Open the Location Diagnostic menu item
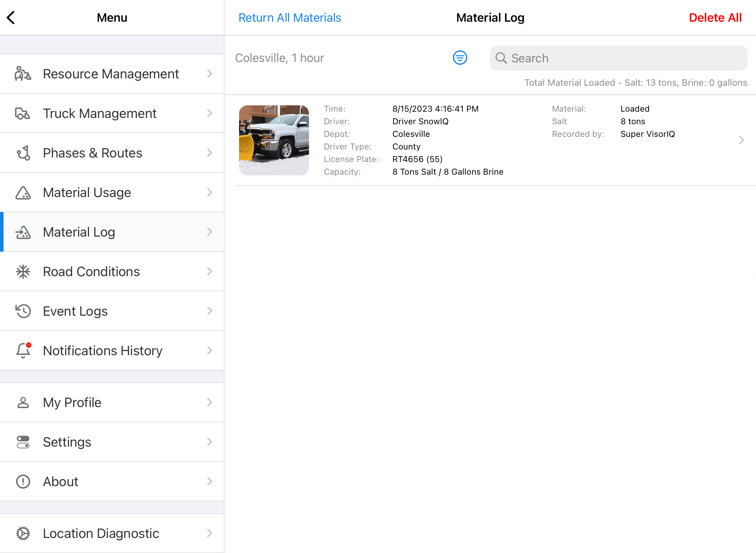The image size is (756, 553). pyautogui.click(x=101, y=533)
